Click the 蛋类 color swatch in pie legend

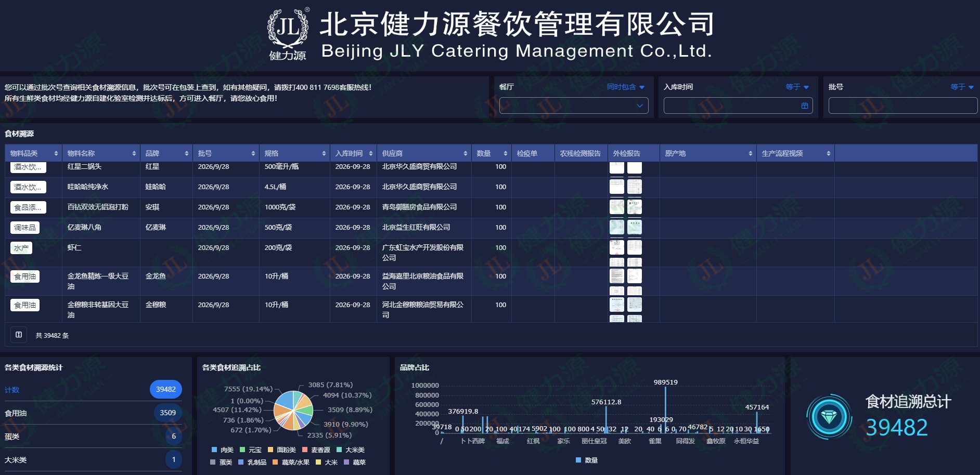click(x=213, y=462)
